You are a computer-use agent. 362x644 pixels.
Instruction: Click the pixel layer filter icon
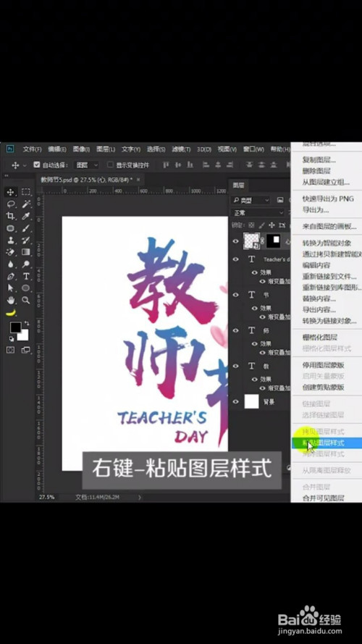pos(280,200)
